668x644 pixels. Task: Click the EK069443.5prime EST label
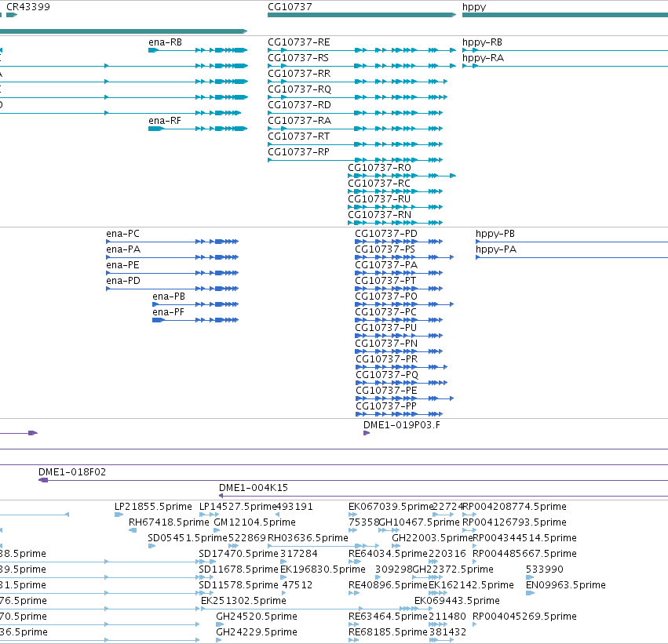(x=457, y=601)
